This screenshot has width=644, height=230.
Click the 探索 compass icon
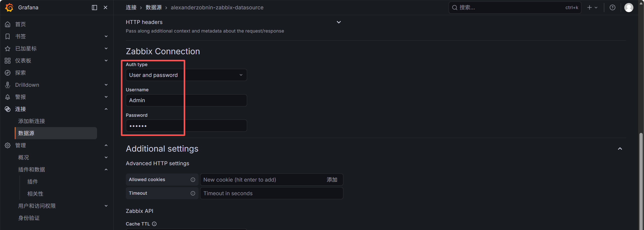tap(8, 73)
